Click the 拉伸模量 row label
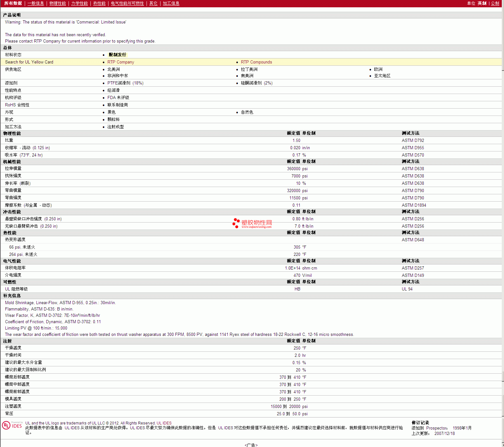 pyautogui.click(x=13, y=169)
